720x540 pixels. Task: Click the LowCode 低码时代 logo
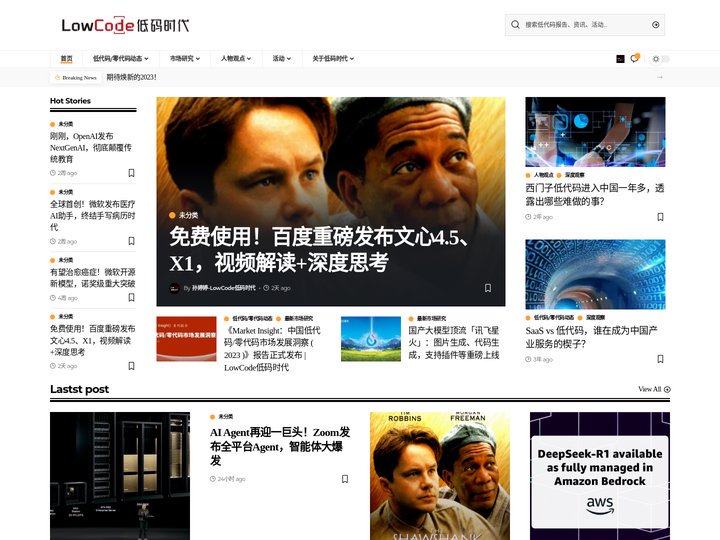pos(125,25)
